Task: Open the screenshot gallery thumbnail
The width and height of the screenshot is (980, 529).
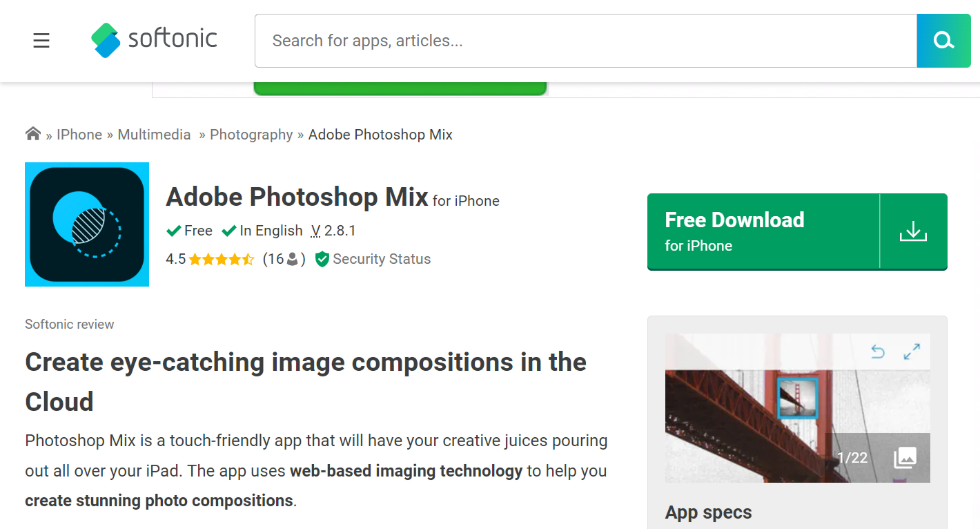Action: point(797,408)
